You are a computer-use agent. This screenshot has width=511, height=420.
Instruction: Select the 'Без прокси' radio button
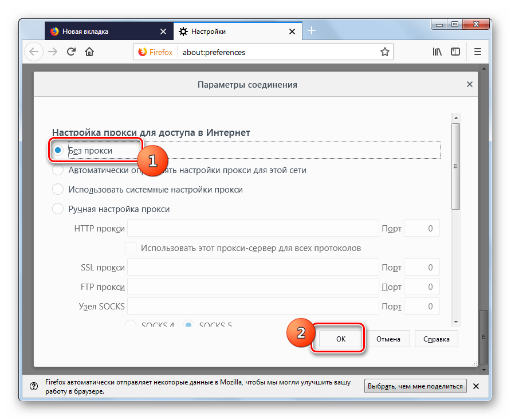pos(58,150)
